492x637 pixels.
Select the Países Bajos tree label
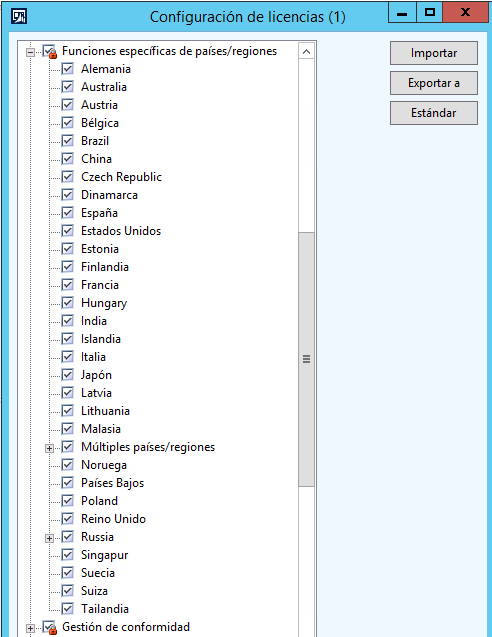tap(113, 483)
